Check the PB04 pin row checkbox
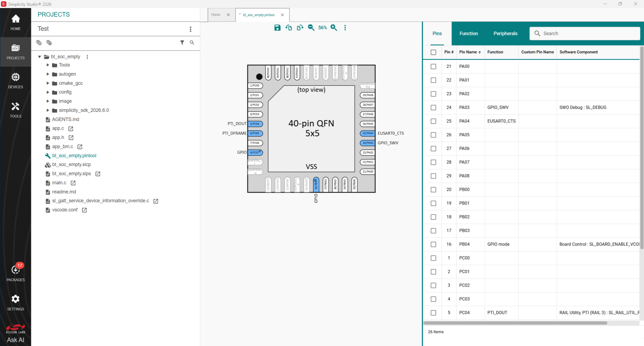Viewport: 644px width, 346px height. 433,244
